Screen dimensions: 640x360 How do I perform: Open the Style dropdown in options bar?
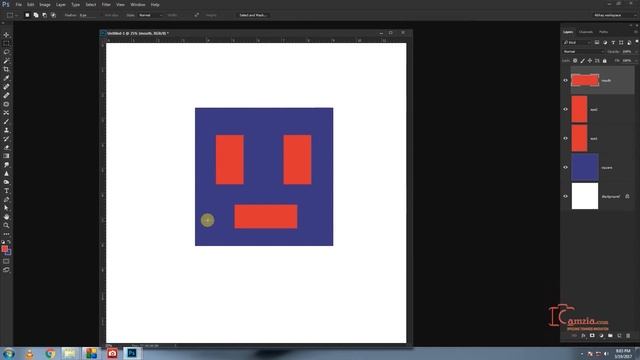click(x=151, y=15)
